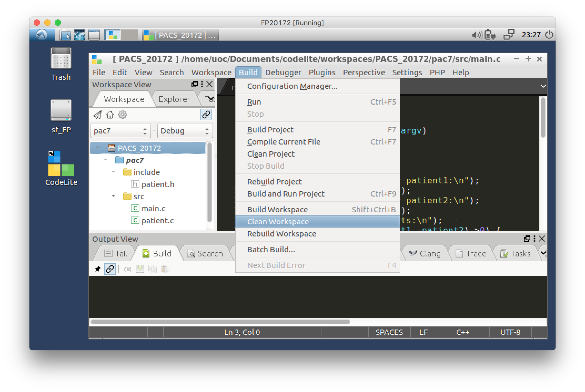Viewport: 585px width, 392px height.
Task: Switch to the Explorer tab
Action: pos(174,99)
